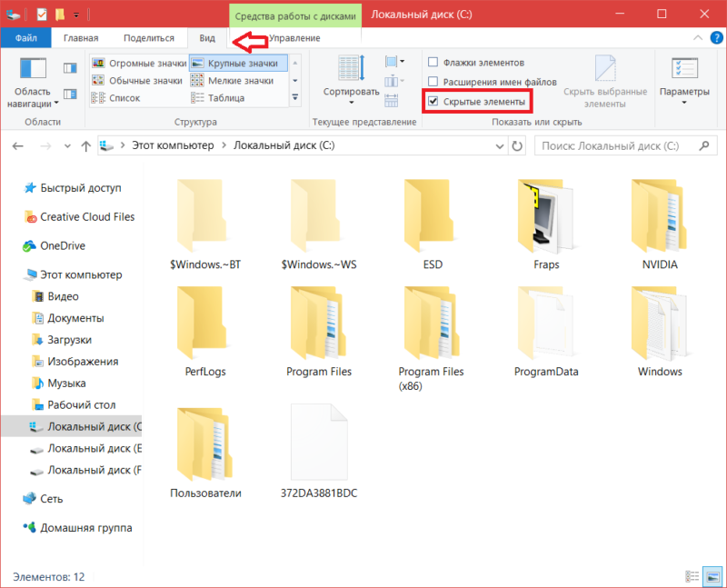Viewport: 727px width, 588px height.
Task: Select the Вид ribbon tab
Action: pos(207,38)
